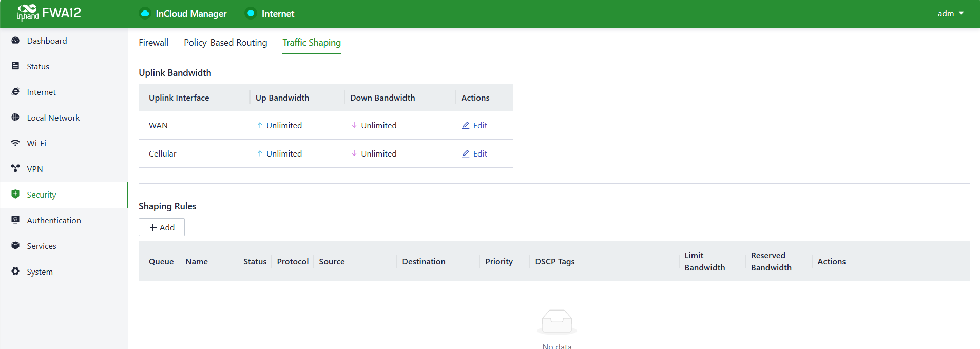Screen dimensions: 980x349
Task: Switch to Policy-Based Routing tab
Action: pos(225,43)
